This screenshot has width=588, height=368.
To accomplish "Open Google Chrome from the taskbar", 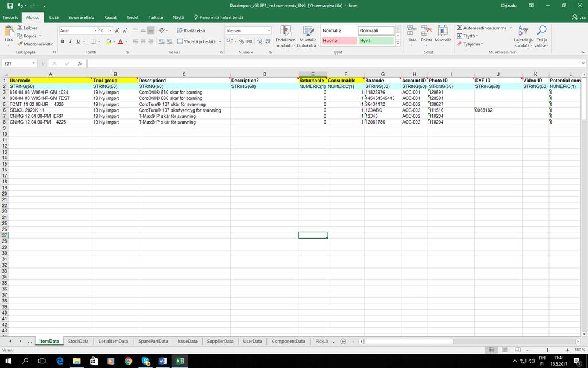I will click(128, 361).
